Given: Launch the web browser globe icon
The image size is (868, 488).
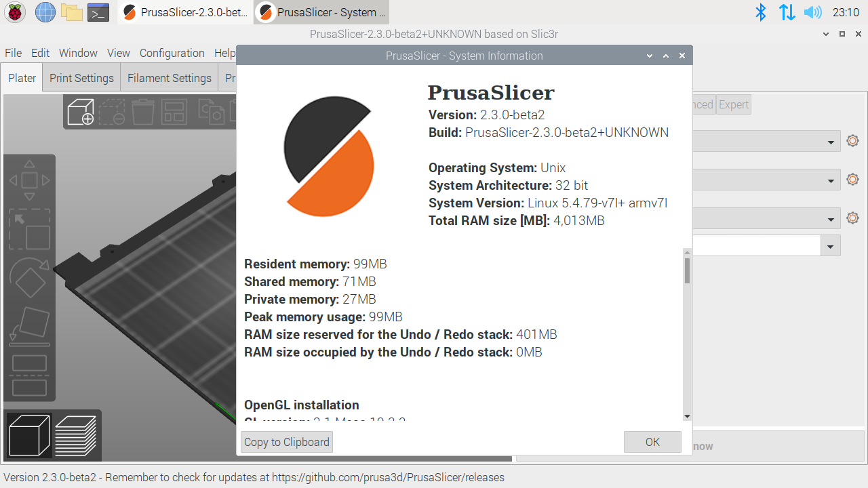Looking at the screenshot, I should pos(45,12).
